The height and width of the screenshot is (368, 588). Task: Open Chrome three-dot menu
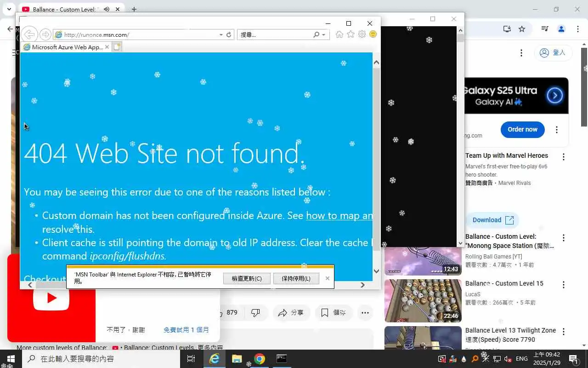[577, 29]
